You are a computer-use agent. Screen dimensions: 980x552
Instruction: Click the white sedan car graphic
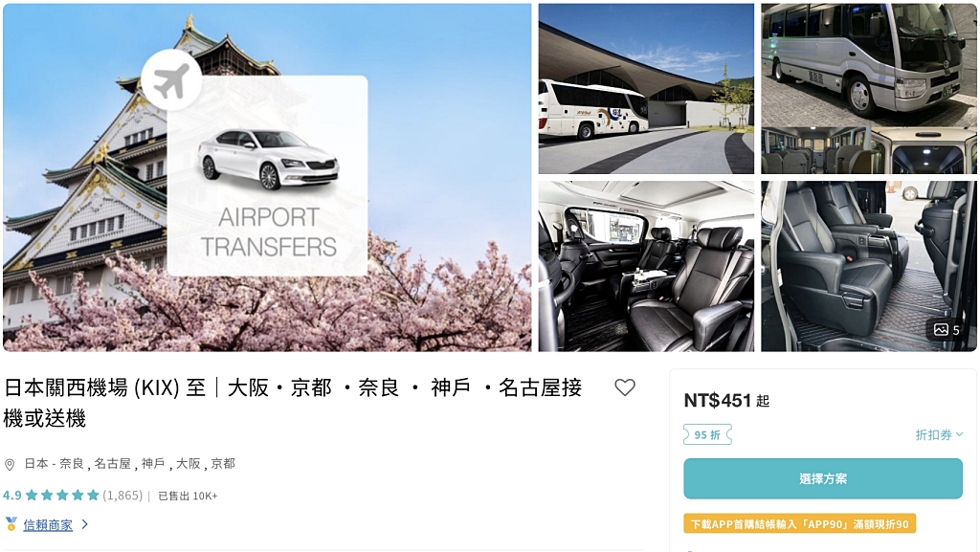[x=269, y=158]
